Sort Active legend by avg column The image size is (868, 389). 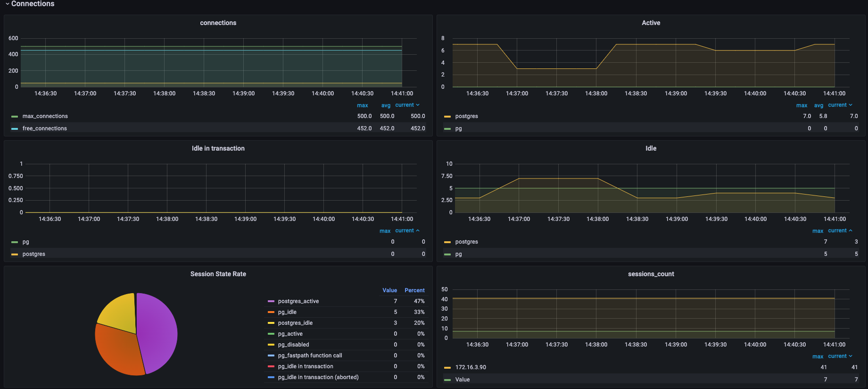818,105
